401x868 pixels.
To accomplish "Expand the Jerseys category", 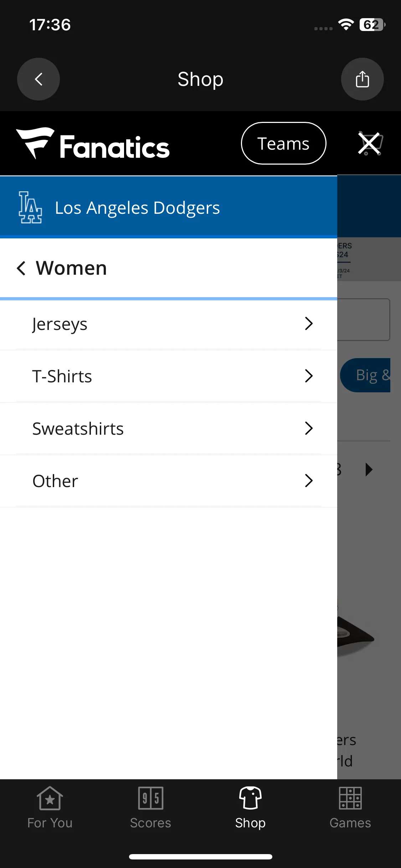I will click(169, 324).
